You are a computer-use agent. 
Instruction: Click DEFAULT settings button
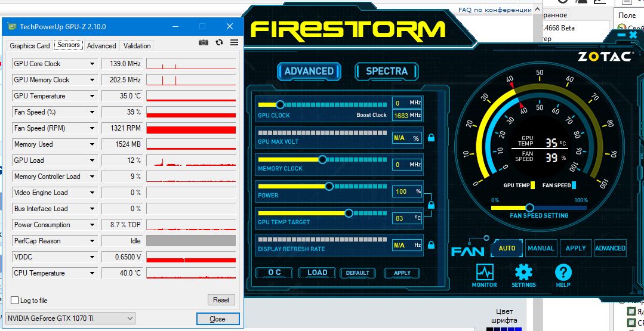point(358,273)
